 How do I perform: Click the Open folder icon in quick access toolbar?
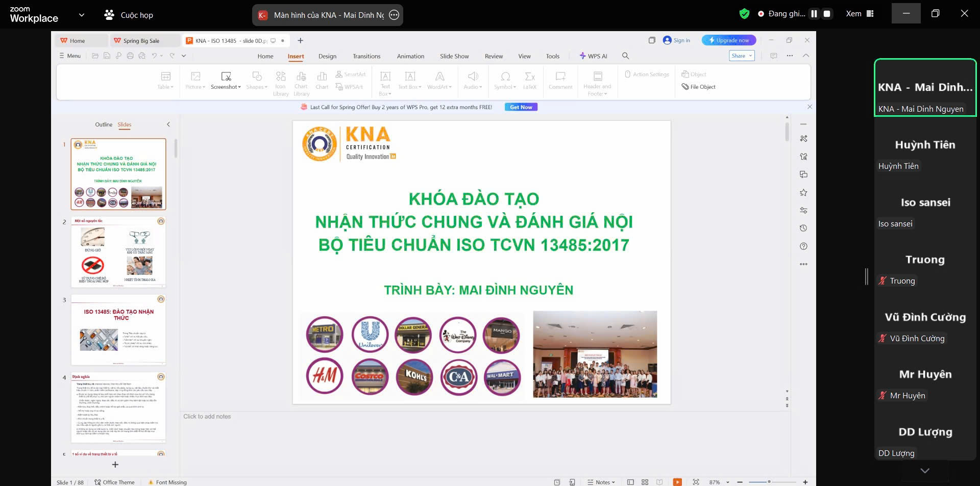coord(95,56)
